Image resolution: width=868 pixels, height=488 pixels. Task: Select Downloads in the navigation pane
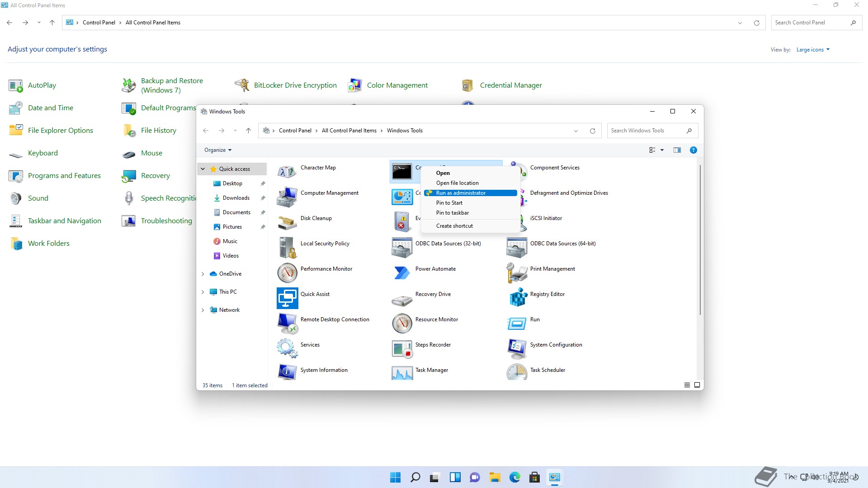click(236, 198)
